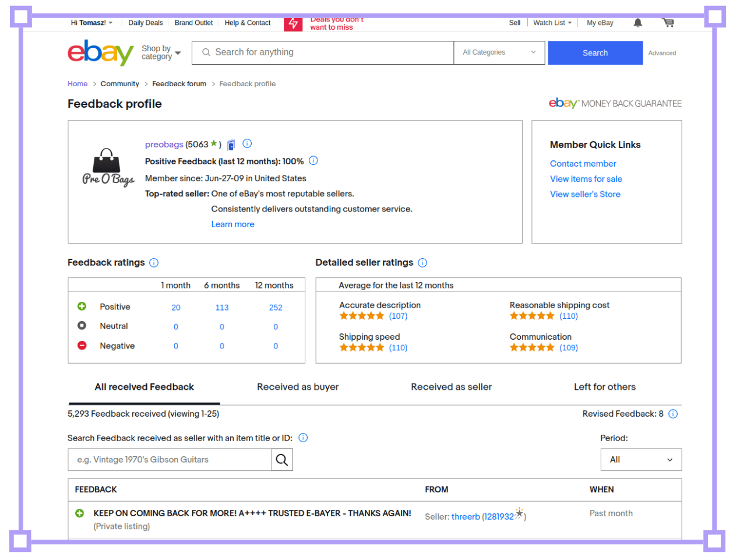The width and height of the screenshot is (733, 560).
Task: Open the notifications bell icon
Action: click(638, 23)
